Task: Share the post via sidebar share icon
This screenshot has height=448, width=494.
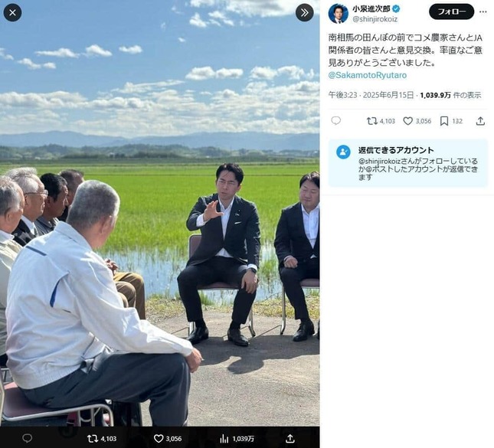Action: pyautogui.click(x=480, y=121)
